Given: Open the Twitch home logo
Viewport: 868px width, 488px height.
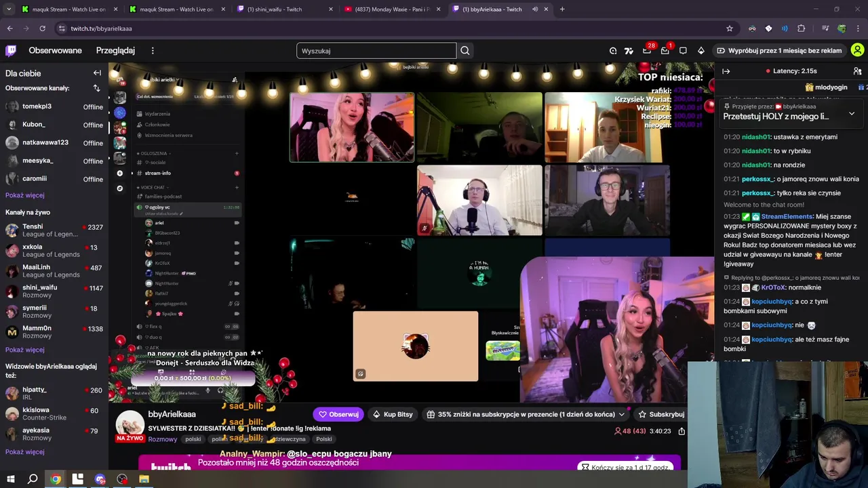Looking at the screenshot, I should (11, 50).
